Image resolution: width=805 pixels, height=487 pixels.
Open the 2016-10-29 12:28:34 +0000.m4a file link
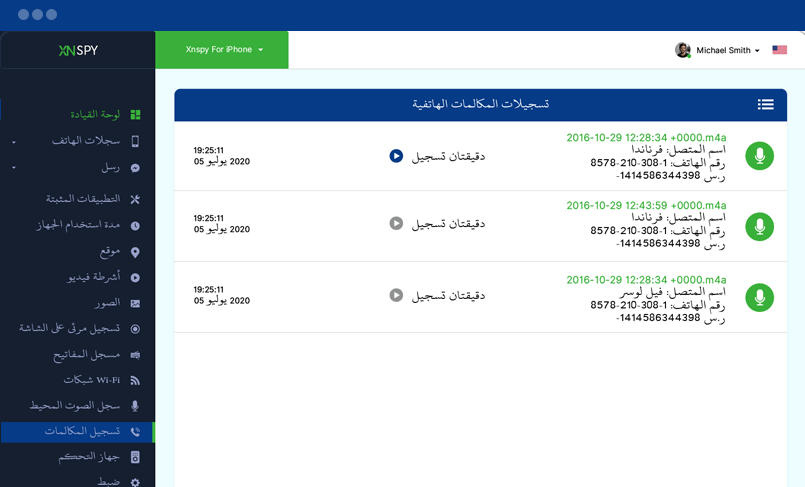[x=646, y=137]
